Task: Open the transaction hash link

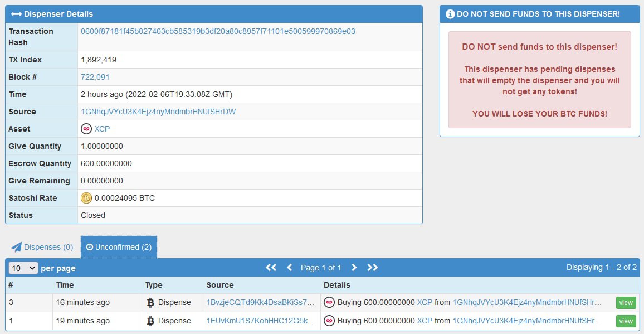Action: point(218,31)
